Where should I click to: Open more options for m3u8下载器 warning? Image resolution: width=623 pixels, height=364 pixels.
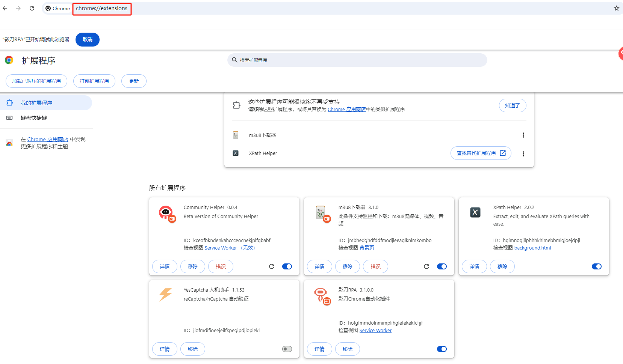point(523,135)
